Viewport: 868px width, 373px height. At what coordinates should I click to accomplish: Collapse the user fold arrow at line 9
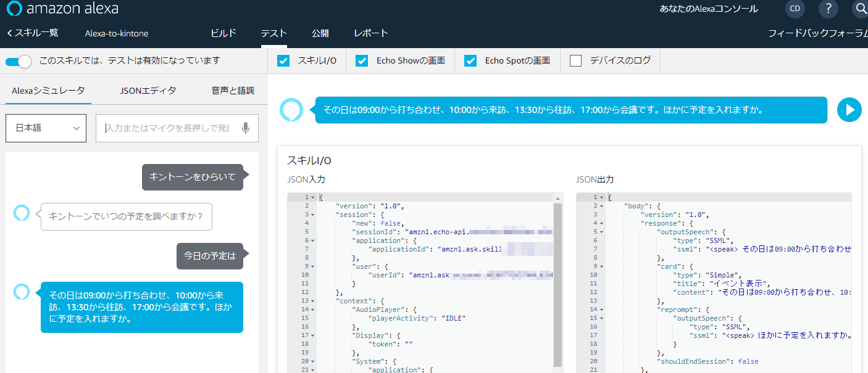coord(314,266)
